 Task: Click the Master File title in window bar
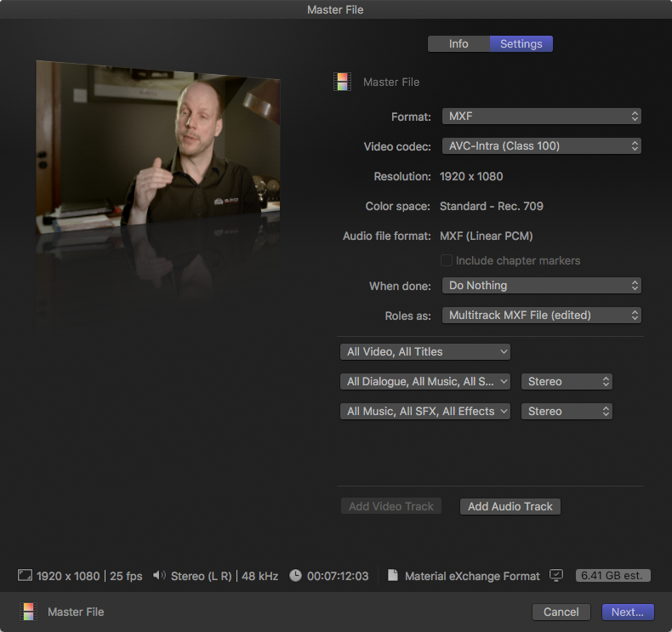click(335, 9)
